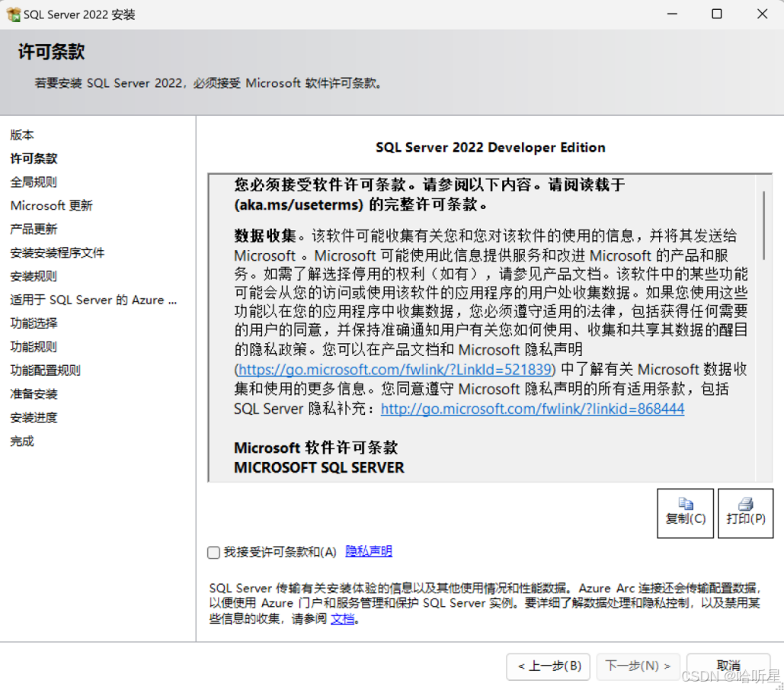Print the license terms with 打印(P)
The width and height of the screenshot is (784, 690).
(745, 513)
